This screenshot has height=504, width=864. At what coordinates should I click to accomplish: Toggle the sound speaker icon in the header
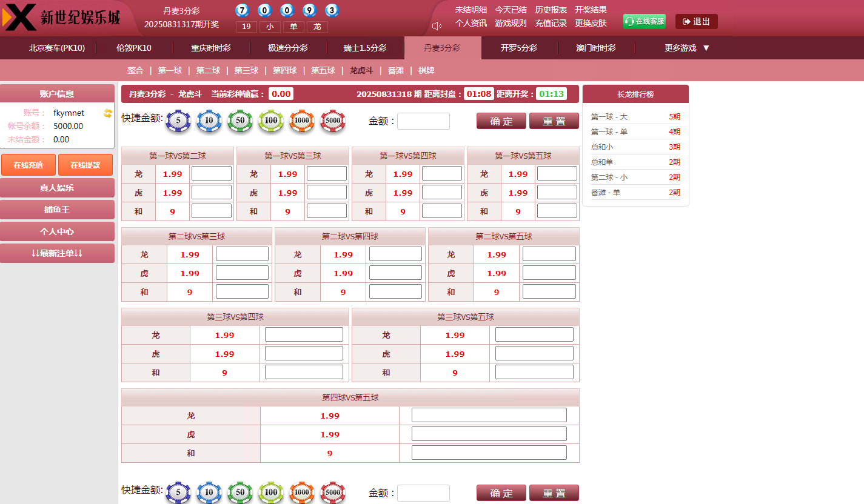point(435,25)
